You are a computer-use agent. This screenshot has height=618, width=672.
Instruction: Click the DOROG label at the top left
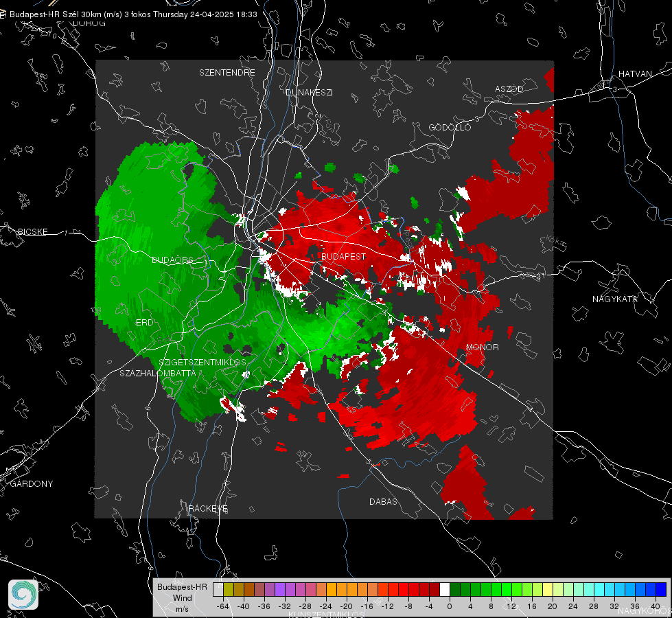click(89, 23)
